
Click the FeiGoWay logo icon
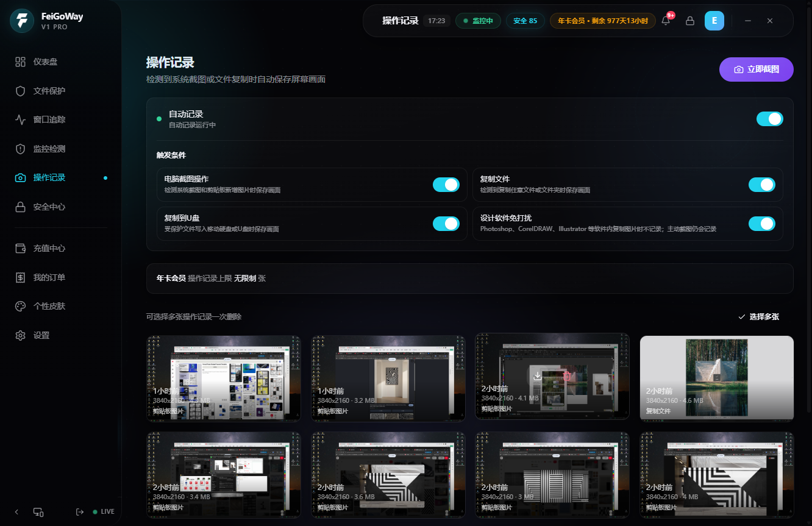click(x=22, y=21)
